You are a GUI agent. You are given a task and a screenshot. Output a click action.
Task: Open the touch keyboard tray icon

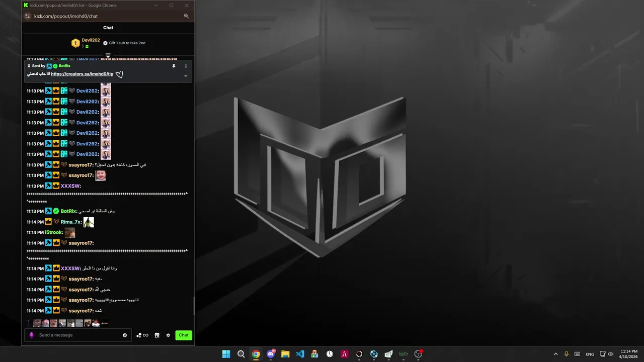coord(578,354)
